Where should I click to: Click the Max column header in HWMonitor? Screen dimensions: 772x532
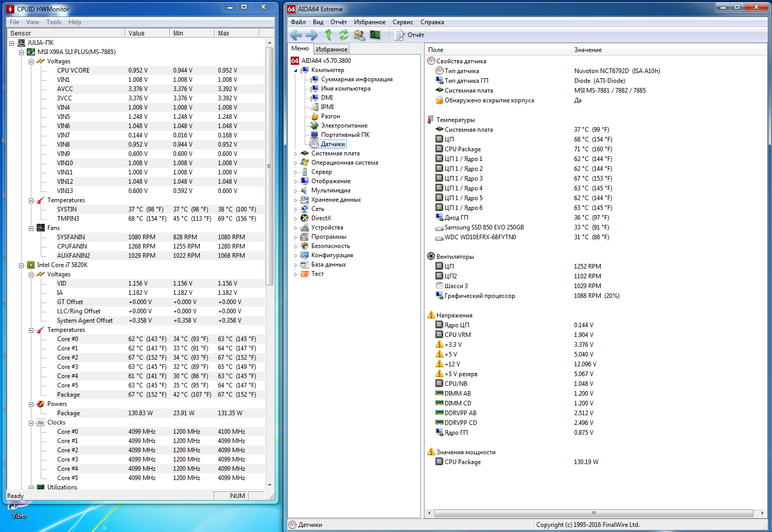click(x=237, y=33)
